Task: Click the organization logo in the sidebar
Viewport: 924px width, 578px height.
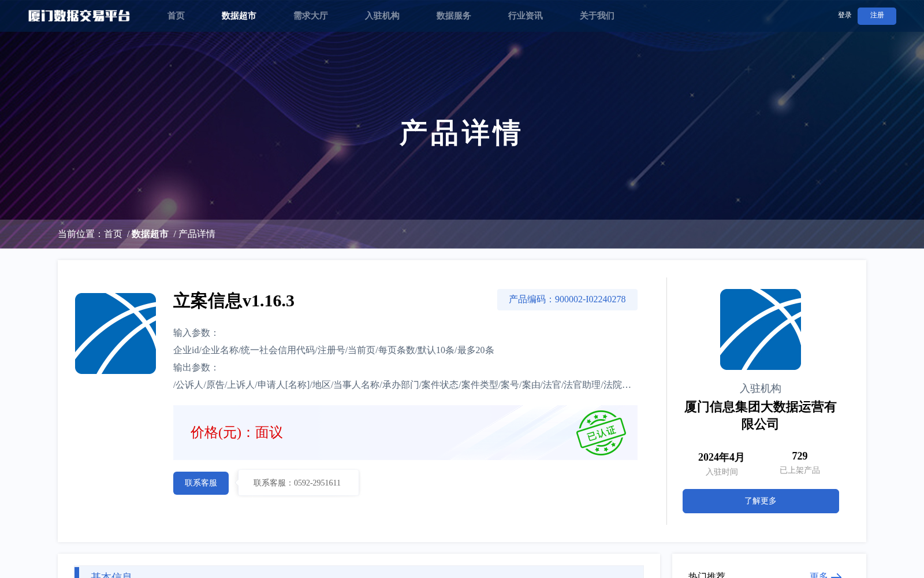Action: pyautogui.click(x=761, y=329)
